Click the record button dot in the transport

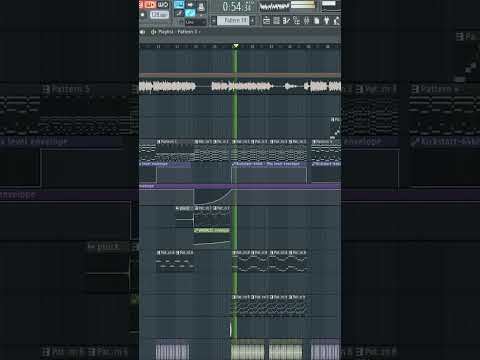tap(142, 14)
